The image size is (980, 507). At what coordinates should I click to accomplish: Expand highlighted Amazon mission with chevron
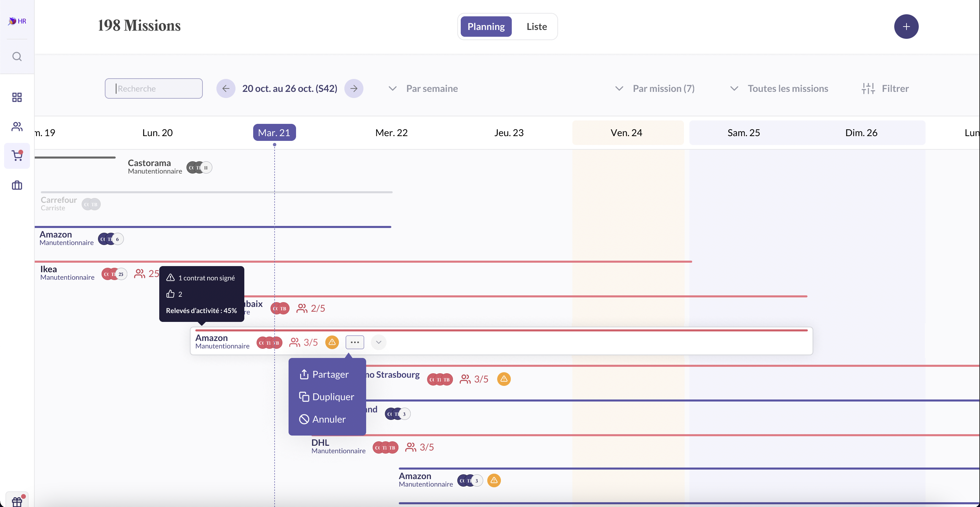click(378, 342)
